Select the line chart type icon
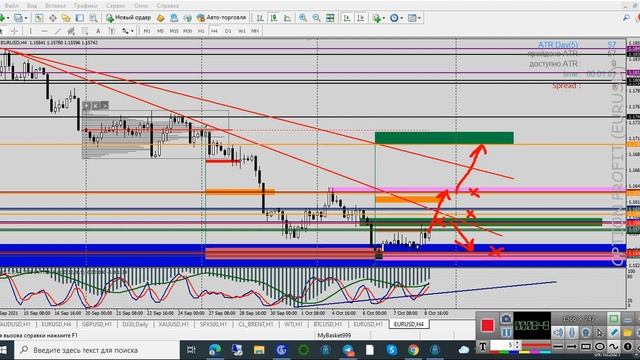The width and height of the screenshot is (640, 360). (x=287, y=18)
